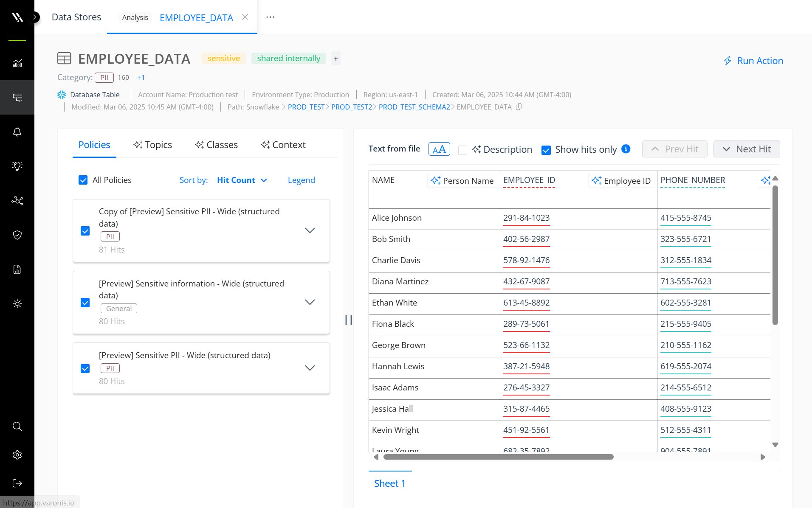
Task: Open settings gear icon in sidebar
Action: pyautogui.click(x=17, y=455)
